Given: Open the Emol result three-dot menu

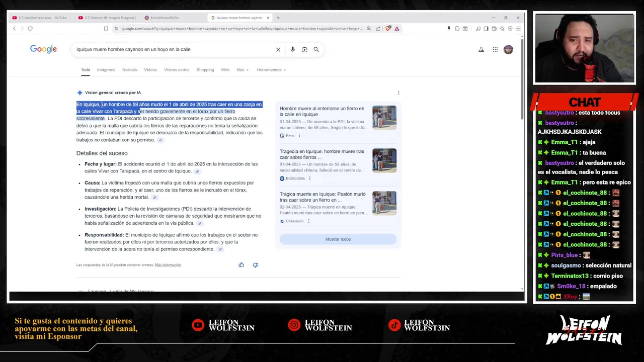Looking at the screenshot, I should pos(299,136).
